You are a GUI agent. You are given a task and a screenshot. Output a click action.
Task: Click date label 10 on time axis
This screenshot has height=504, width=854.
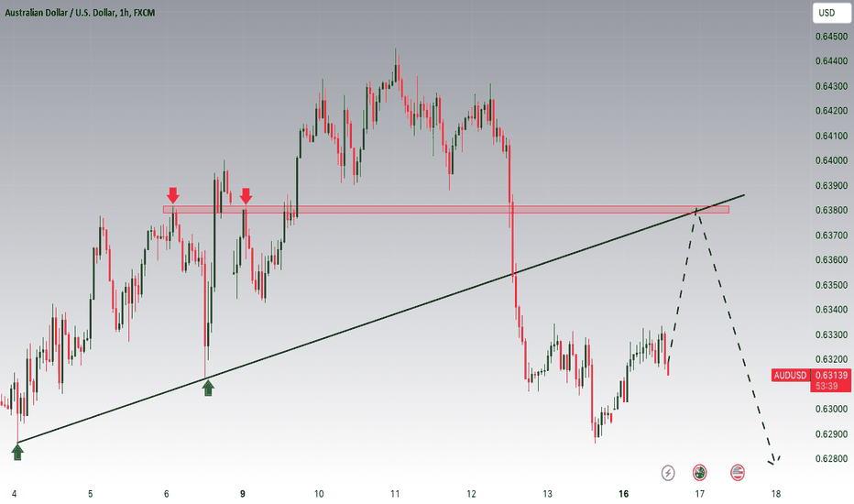click(319, 494)
